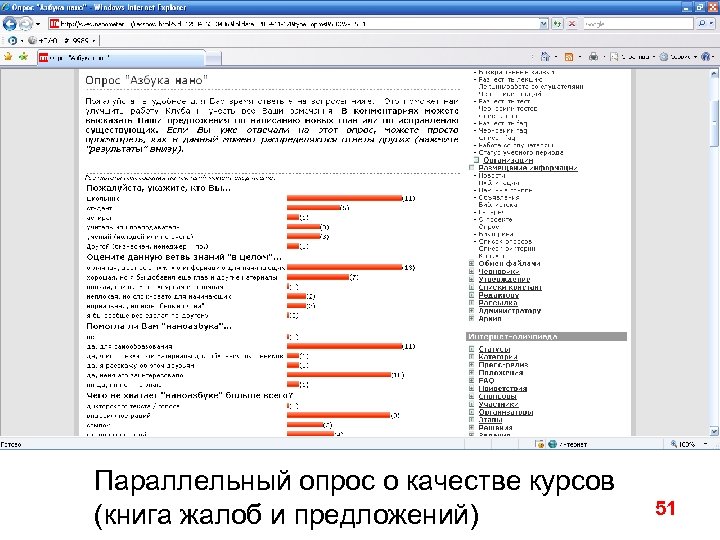This screenshot has width=720, height=540.
Task: Click the site favicon in the address bar
Action: (x=54, y=24)
